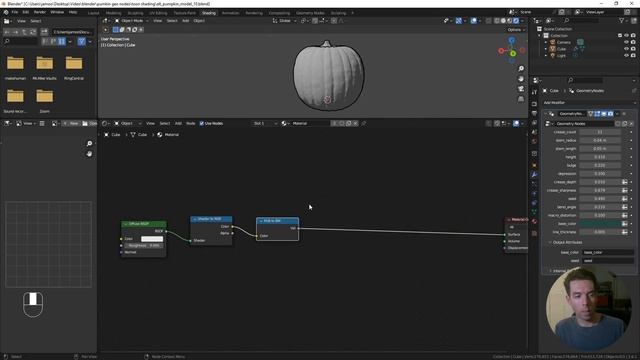
Task: Hide the Camera in outliner viewport
Action: 627,42
